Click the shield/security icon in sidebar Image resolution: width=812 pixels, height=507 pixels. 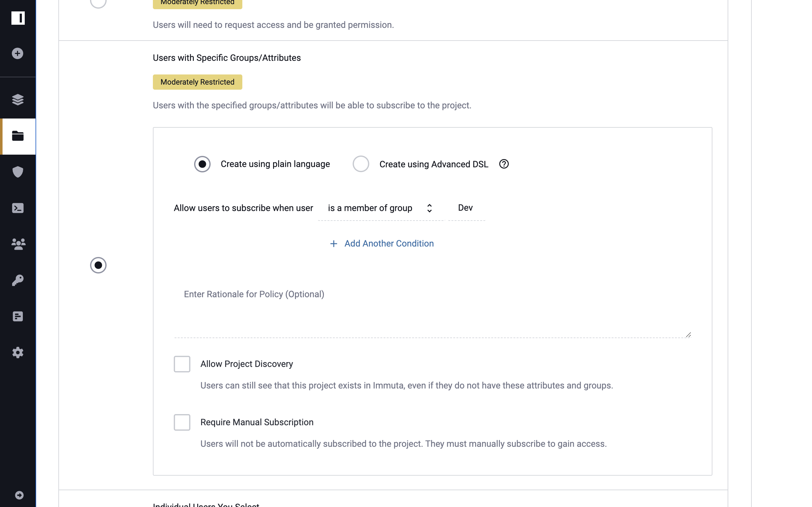point(17,172)
